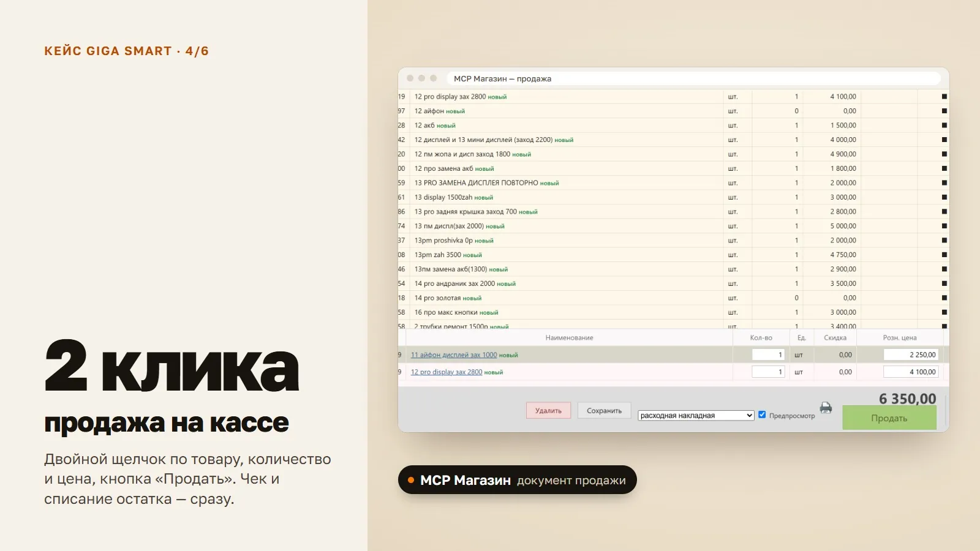The height and width of the screenshot is (551, 980).
Task: Click black square icon in 14 pro андраник row
Action: [944, 283]
